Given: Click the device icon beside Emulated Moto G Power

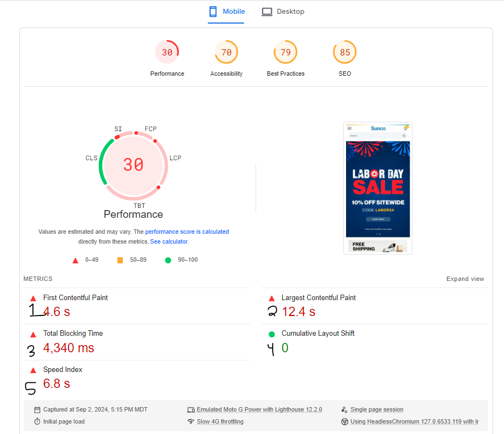Looking at the screenshot, I should pos(191,410).
